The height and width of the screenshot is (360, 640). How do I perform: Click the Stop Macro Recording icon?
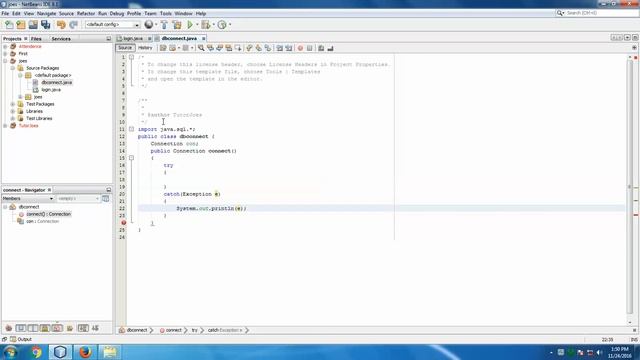309,48
